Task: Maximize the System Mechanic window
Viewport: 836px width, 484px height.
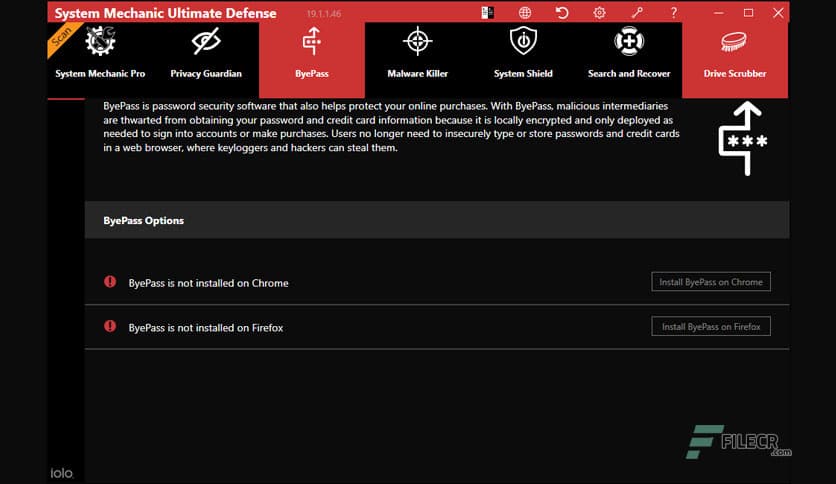Action: pyautogui.click(x=749, y=12)
